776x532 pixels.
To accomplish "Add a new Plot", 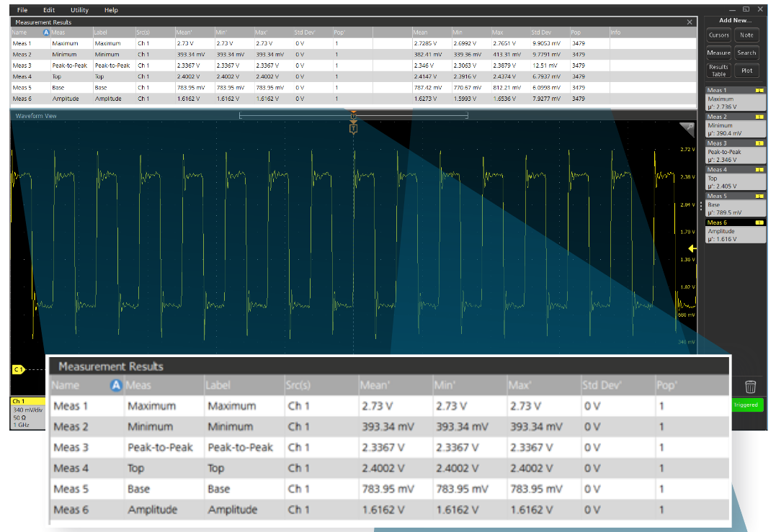I will click(x=746, y=71).
